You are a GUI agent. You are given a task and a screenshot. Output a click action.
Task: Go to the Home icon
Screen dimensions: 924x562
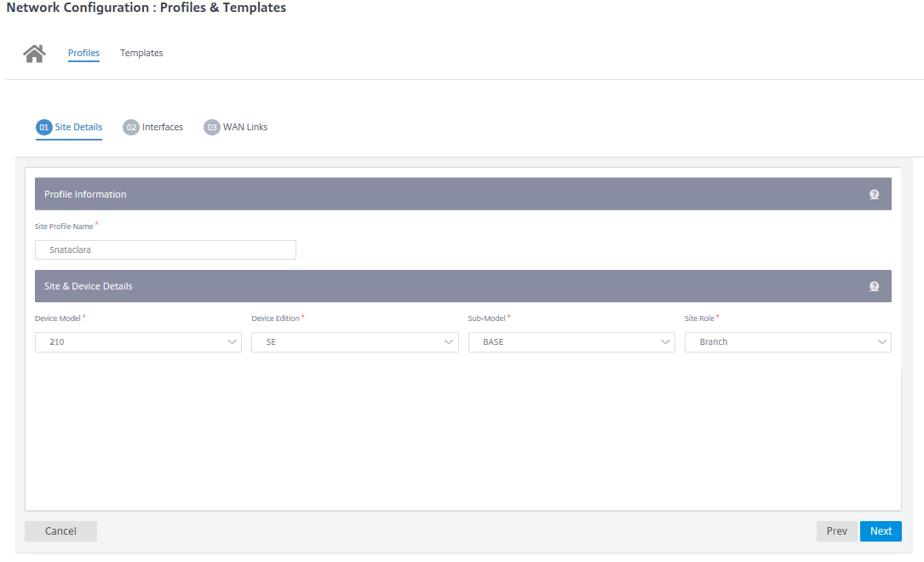(34, 54)
